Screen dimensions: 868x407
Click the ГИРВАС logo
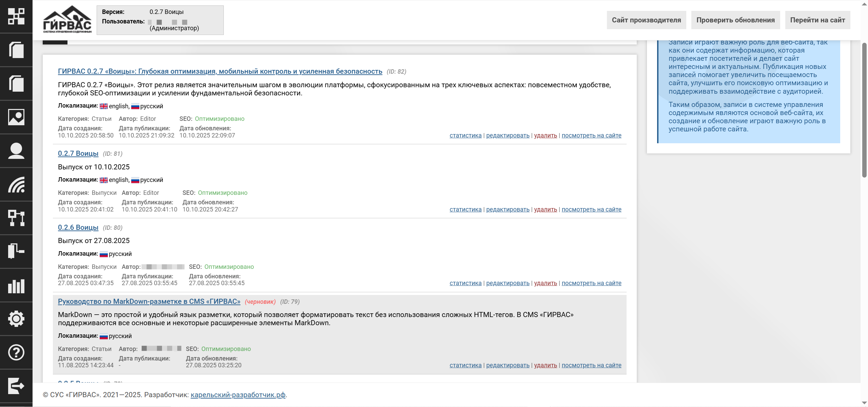(x=67, y=19)
